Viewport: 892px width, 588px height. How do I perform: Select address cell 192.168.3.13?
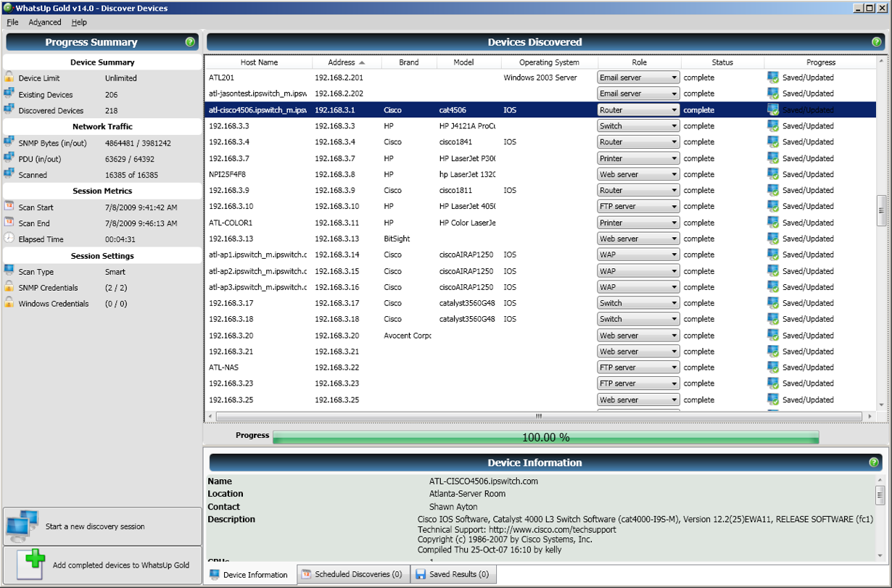pos(337,239)
